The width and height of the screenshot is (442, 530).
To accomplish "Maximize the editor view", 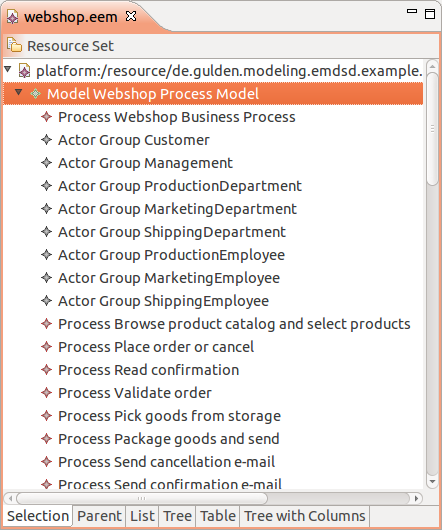I will tap(430, 14).
